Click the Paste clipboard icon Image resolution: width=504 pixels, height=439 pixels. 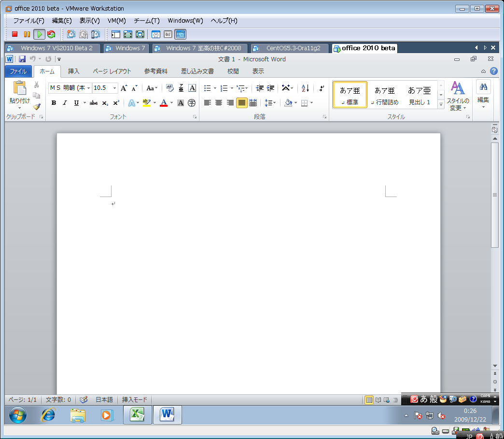pyautogui.click(x=20, y=89)
